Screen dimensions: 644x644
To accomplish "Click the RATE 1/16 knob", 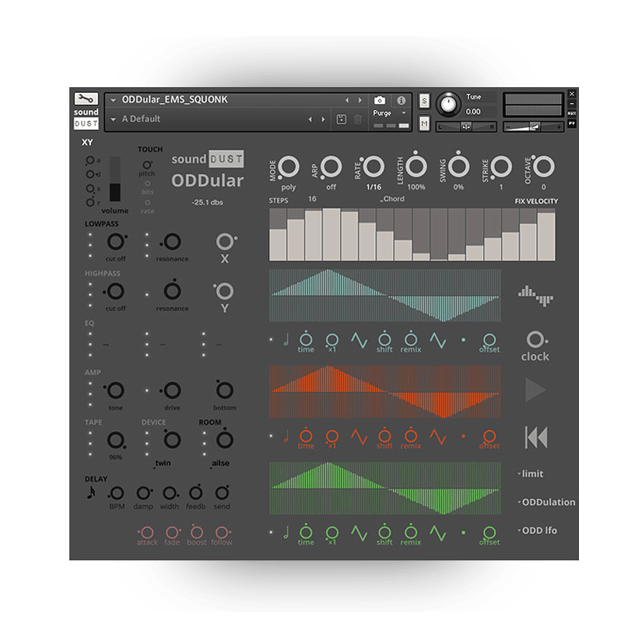I will click(373, 167).
